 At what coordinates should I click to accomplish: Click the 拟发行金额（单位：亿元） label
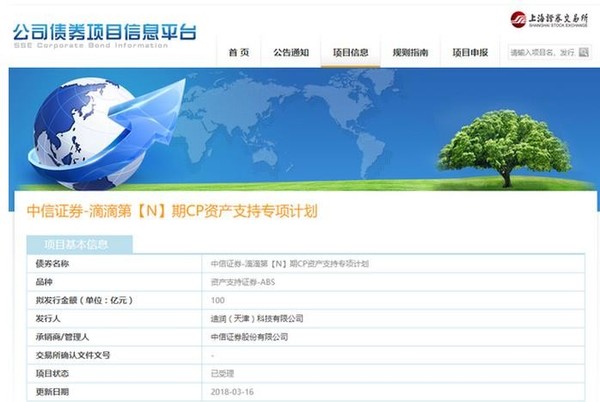pyautogui.click(x=84, y=300)
